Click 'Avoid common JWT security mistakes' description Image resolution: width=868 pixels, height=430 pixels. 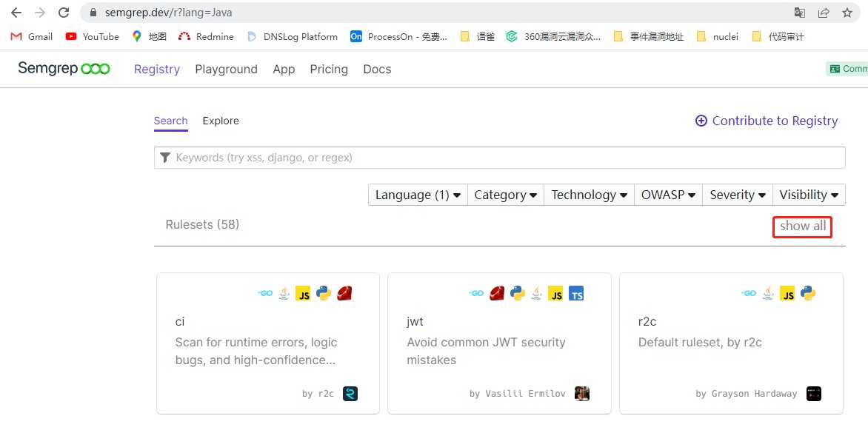pos(486,352)
